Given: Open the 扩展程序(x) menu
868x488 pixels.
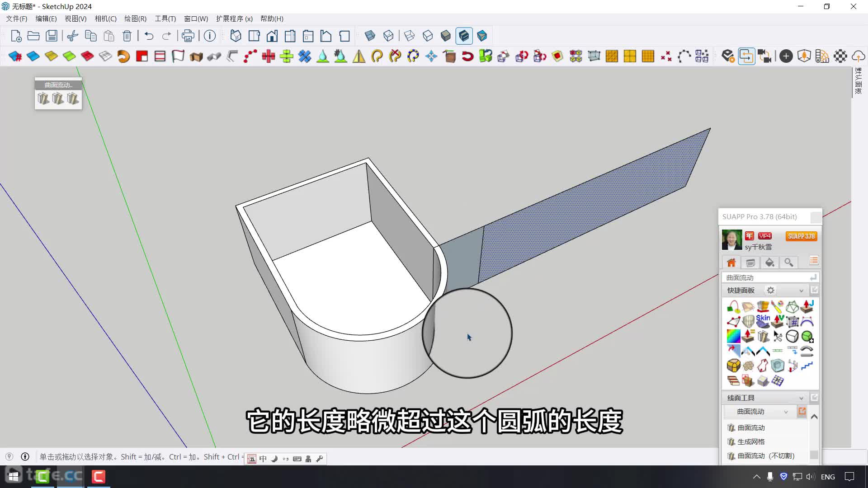Looking at the screenshot, I should pos(234,19).
